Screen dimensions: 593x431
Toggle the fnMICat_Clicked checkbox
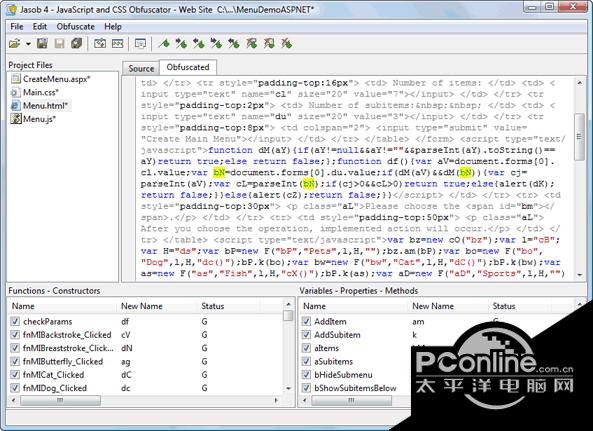15,375
